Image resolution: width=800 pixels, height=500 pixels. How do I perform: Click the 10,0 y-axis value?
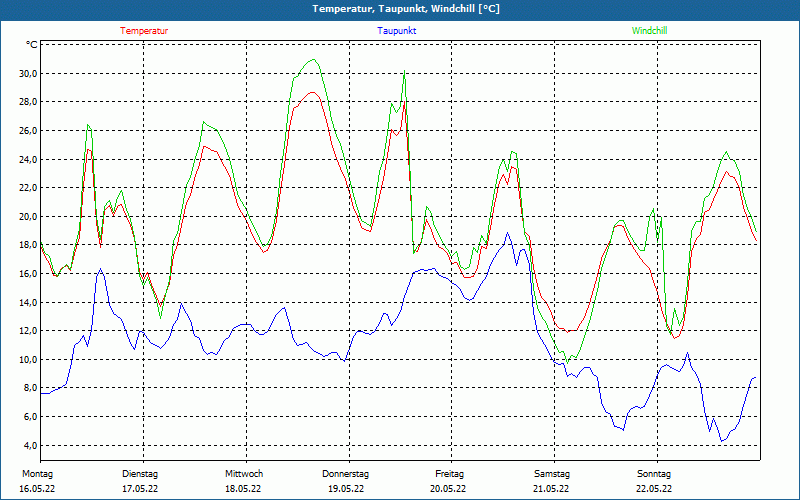click(28, 360)
